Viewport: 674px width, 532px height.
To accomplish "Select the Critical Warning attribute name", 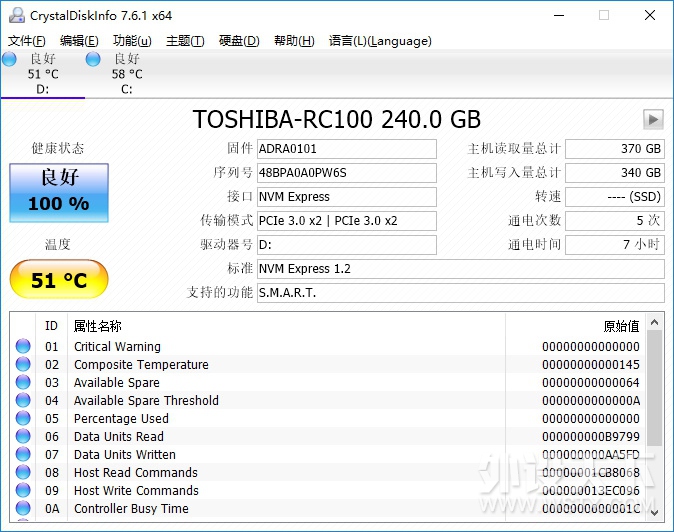I will tap(117, 346).
